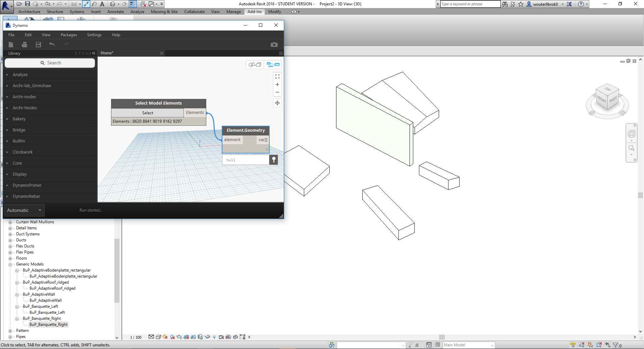
Task: Open Default 3D View house icon
Action: pos(113,4)
